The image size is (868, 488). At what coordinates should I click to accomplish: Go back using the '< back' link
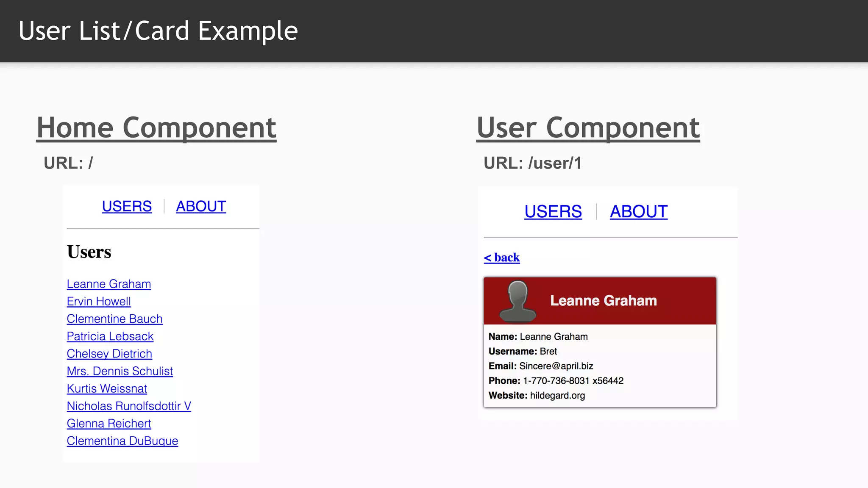click(502, 257)
